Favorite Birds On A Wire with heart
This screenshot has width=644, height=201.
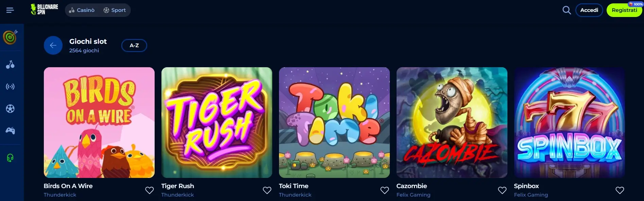pyautogui.click(x=150, y=190)
